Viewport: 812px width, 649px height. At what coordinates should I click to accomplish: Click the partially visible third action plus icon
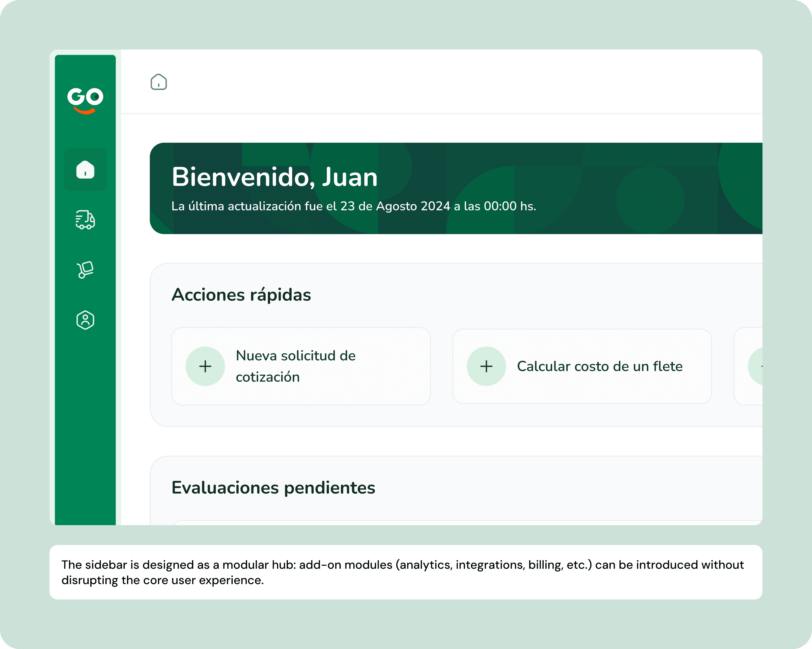(757, 366)
